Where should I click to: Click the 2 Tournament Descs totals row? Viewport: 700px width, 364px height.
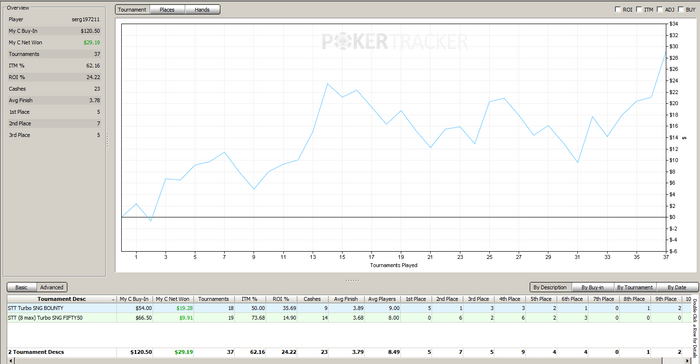(x=348, y=352)
